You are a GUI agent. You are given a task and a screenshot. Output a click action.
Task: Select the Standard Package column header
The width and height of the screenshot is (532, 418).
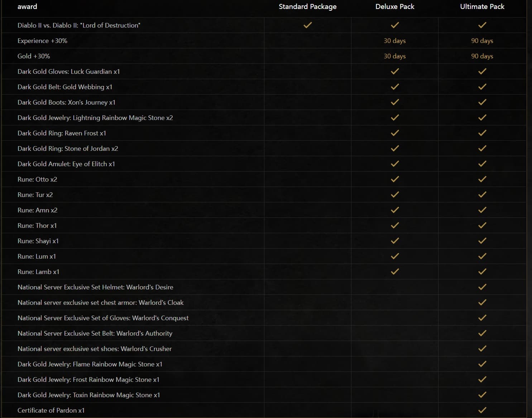[x=307, y=6]
